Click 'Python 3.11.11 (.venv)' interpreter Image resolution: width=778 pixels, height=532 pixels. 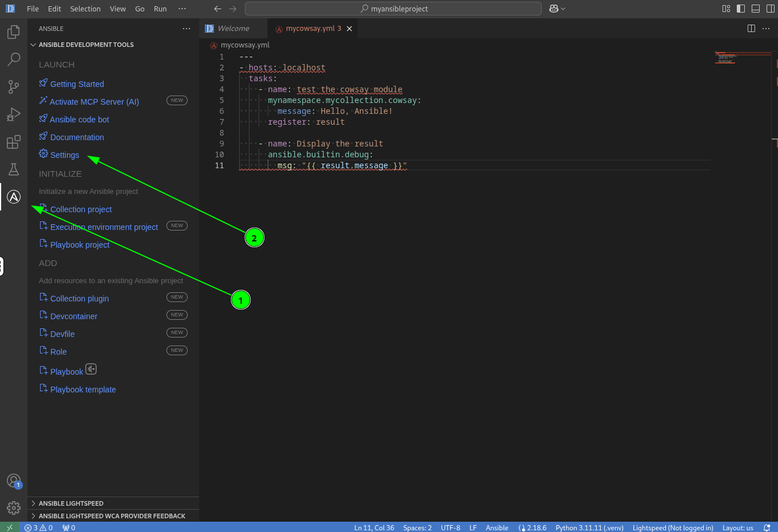coord(589,527)
